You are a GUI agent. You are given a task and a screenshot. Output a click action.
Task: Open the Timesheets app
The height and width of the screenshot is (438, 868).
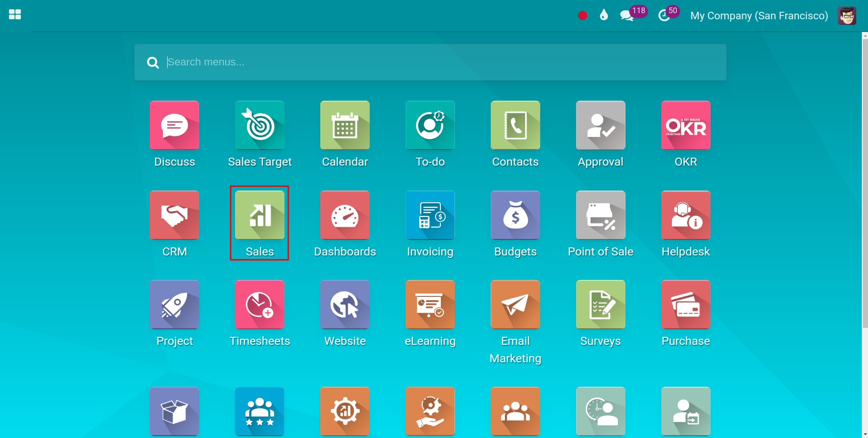tap(260, 304)
